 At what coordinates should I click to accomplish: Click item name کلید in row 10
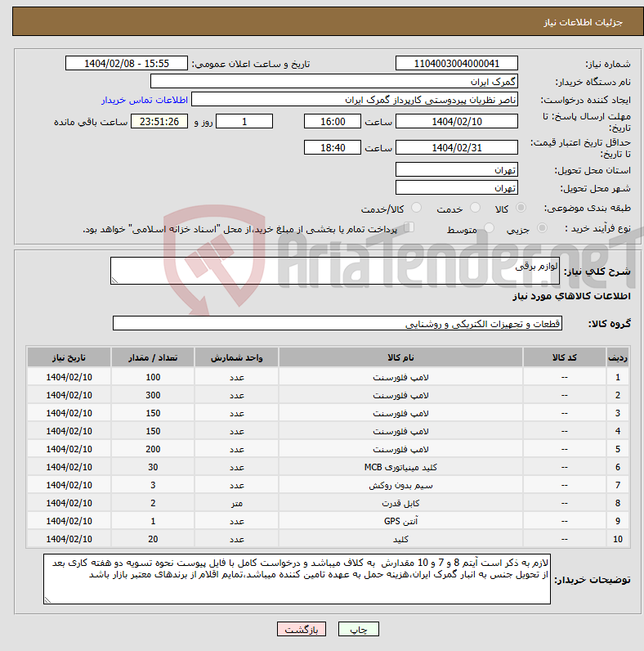[400, 539]
